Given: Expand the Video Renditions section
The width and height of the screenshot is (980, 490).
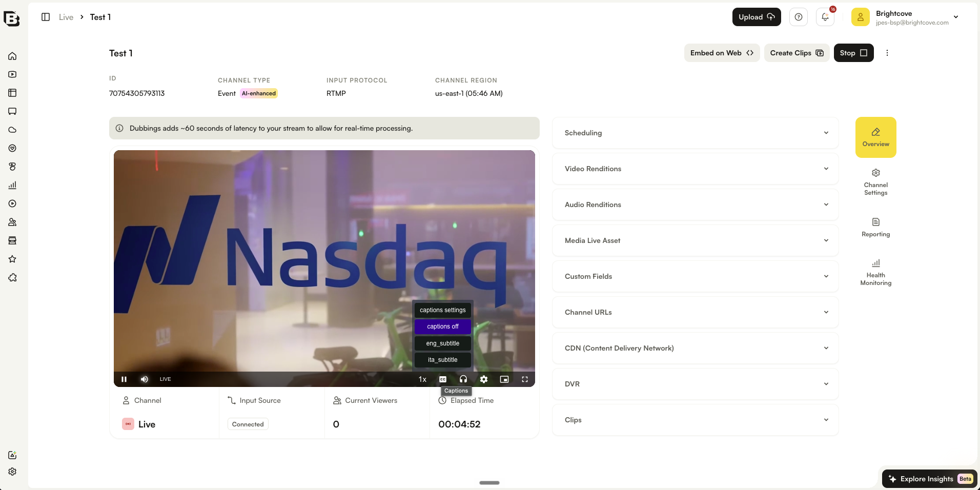Looking at the screenshot, I should pos(696,169).
